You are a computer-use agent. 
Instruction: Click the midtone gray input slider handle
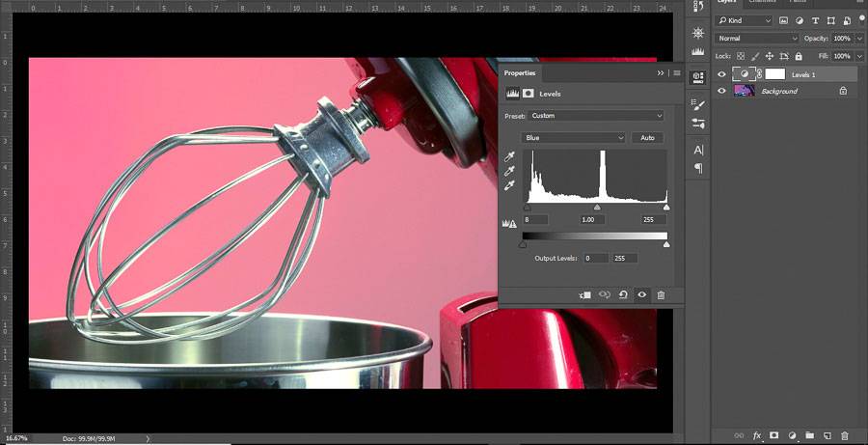[596, 207]
